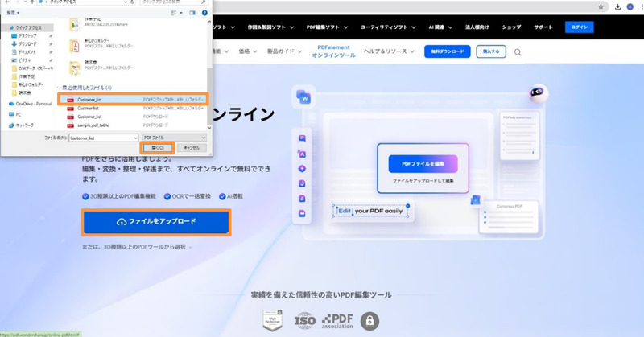Viewport: 644px width, 337px height.
Task: Open the サポート menu item
Action: tap(543, 27)
